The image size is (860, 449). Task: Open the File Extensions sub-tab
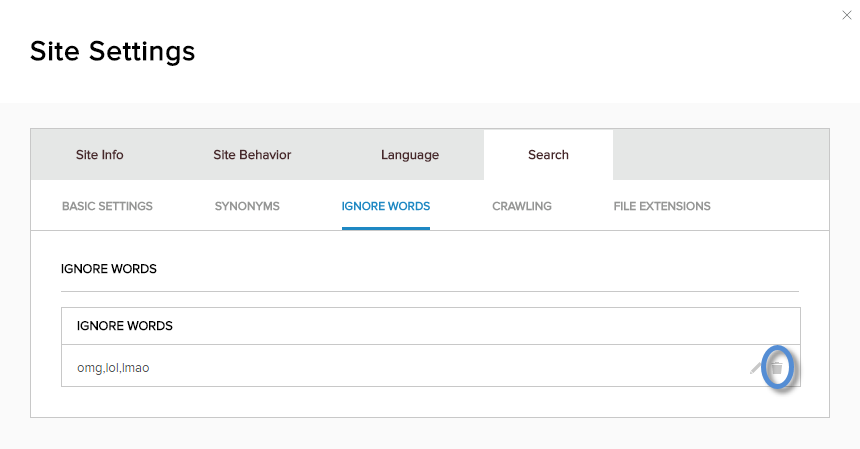pyautogui.click(x=662, y=206)
